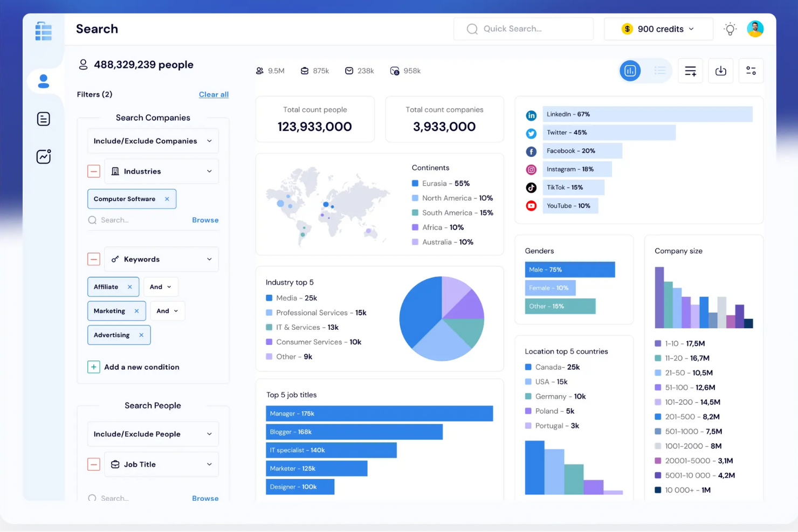Click the LinkedIn icon
Viewport: 798px width, 532px height.
[x=531, y=115]
